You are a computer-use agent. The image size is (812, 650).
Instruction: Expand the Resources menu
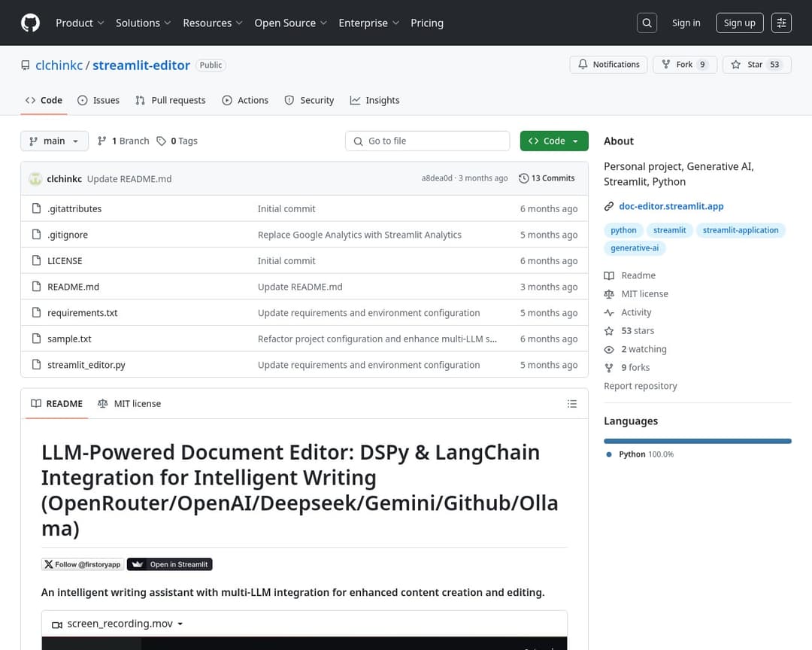pyautogui.click(x=212, y=23)
